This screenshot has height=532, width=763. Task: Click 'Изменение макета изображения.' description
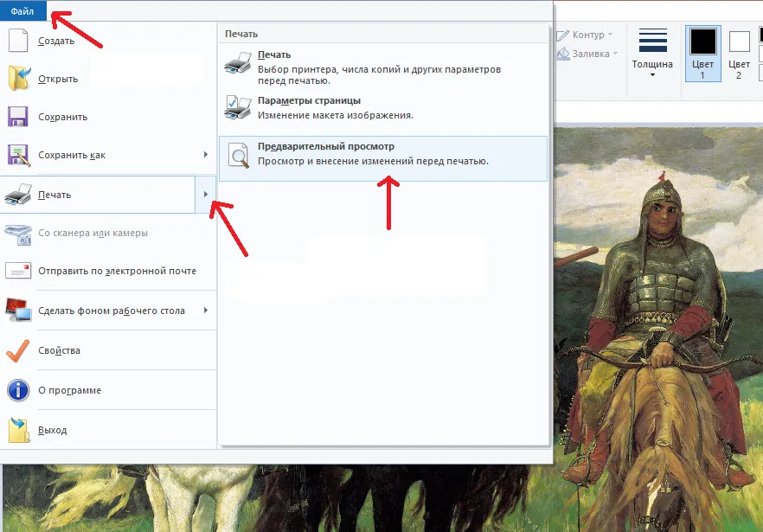click(x=336, y=115)
